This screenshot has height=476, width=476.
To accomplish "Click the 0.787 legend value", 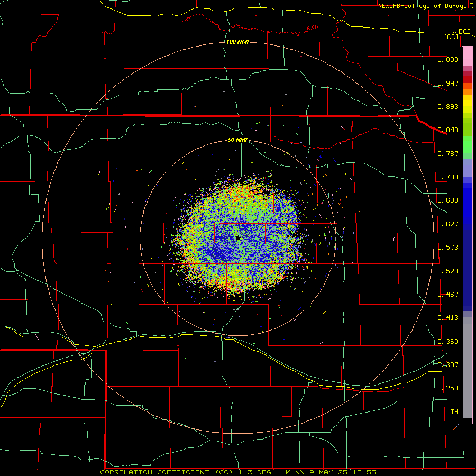I will click(x=448, y=153).
